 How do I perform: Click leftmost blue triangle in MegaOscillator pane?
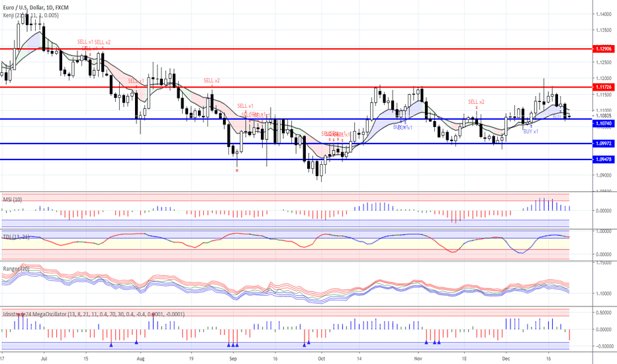111,344
